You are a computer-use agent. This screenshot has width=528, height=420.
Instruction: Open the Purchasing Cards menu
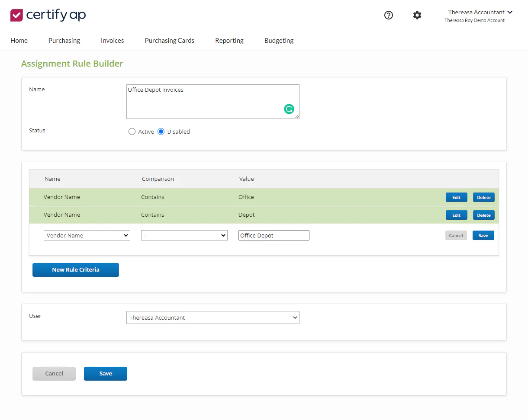[x=170, y=41]
